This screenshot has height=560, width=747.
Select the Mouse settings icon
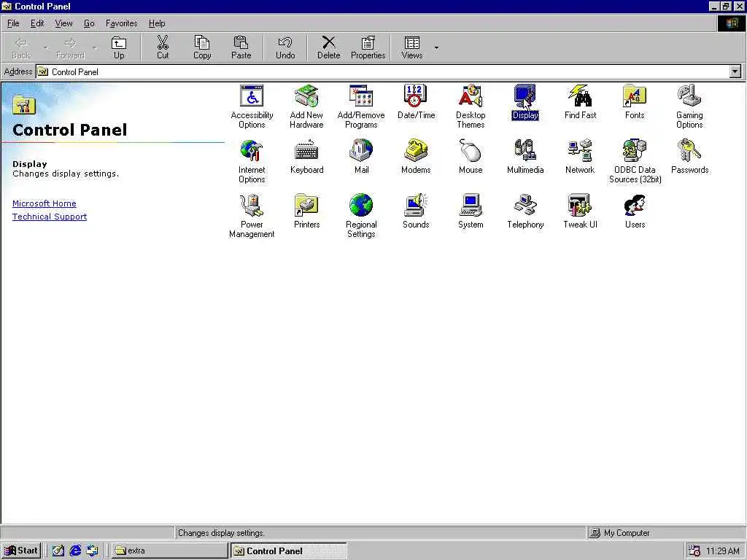click(x=471, y=157)
